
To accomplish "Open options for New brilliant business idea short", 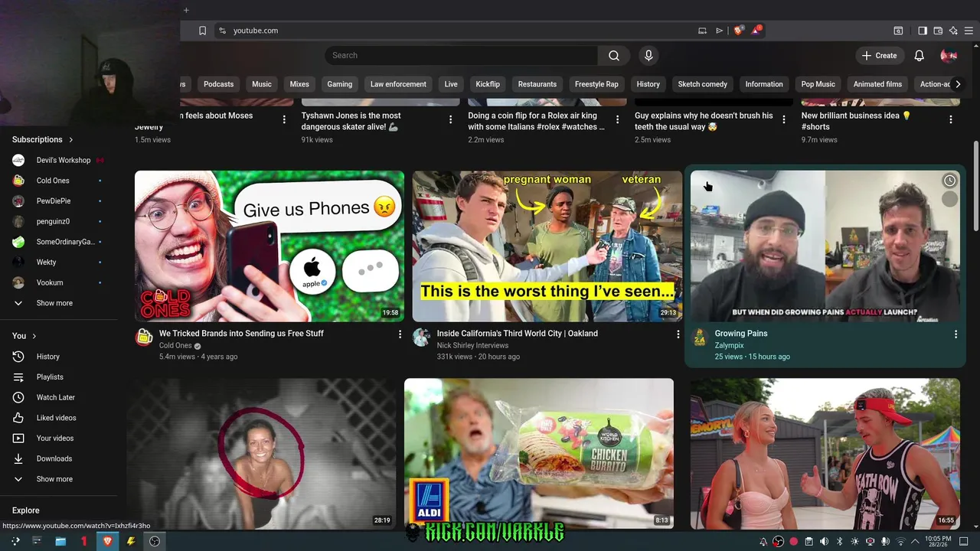I will click(950, 119).
